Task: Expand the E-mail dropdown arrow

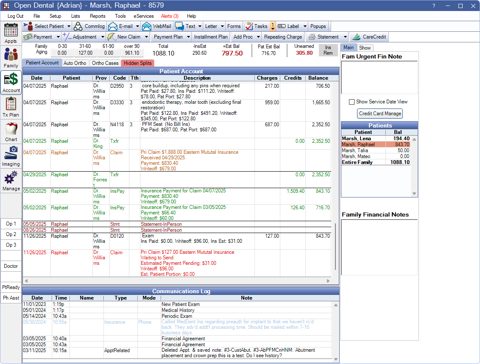Action: pyautogui.click(x=137, y=26)
